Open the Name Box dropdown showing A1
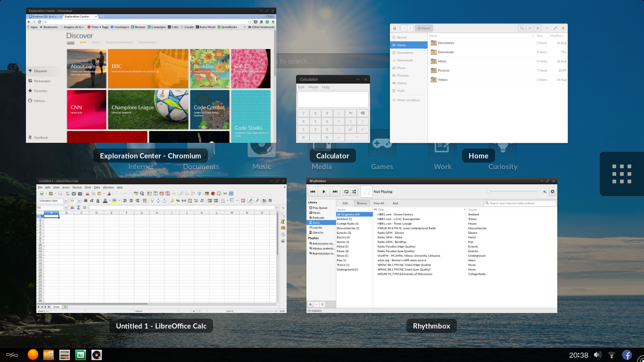The height and width of the screenshot is (362, 644). click(66, 207)
